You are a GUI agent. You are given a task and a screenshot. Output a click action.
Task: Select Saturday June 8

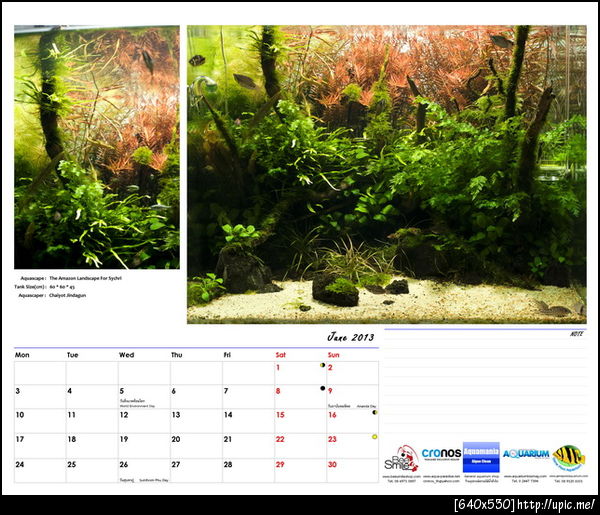(300, 397)
